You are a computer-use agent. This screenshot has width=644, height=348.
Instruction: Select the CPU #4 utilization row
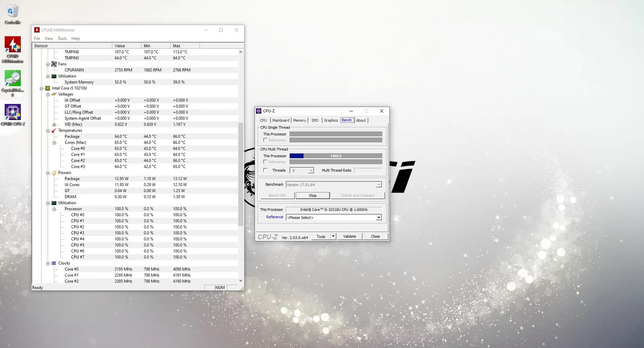tap(135, 239)
